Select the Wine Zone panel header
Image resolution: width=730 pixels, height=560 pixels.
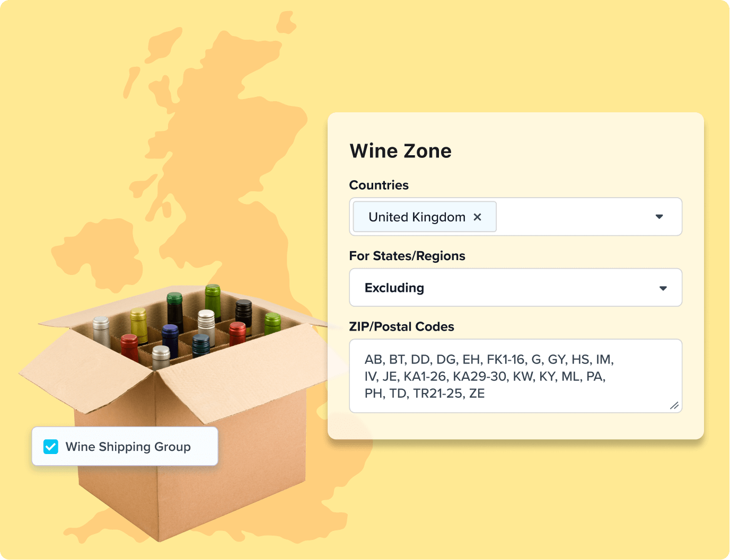(400, 151)
